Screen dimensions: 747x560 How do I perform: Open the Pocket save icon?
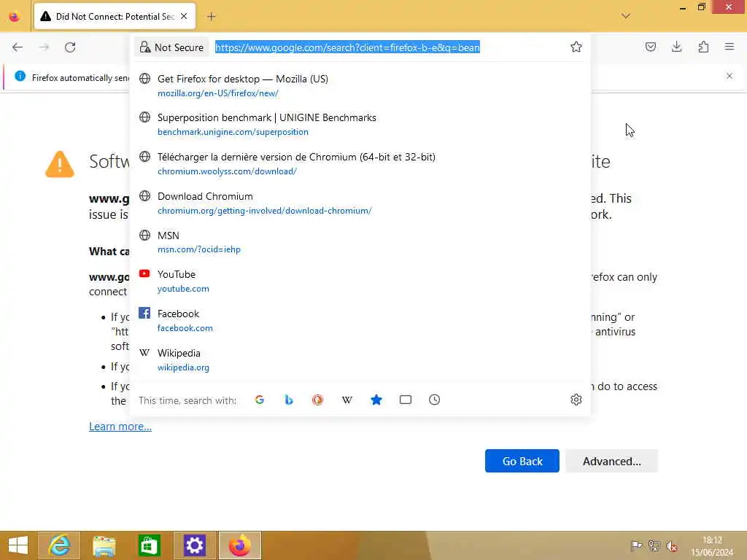click(x=650, y=47)
